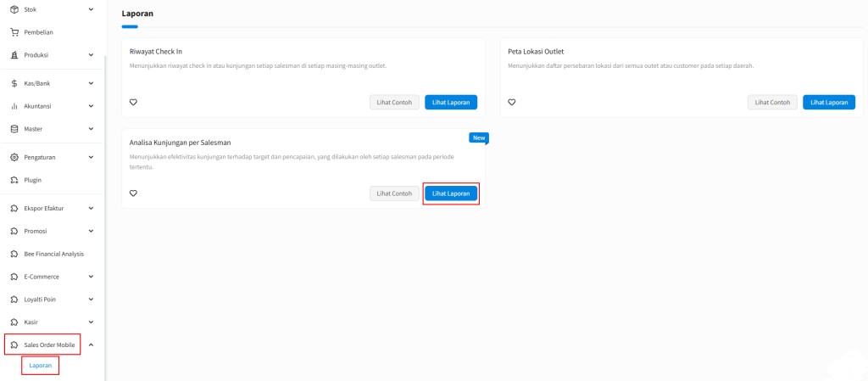The image size is (868, 381).
Task: Click the Bee Financial Analysis puzzle icon
Action: 15,254
